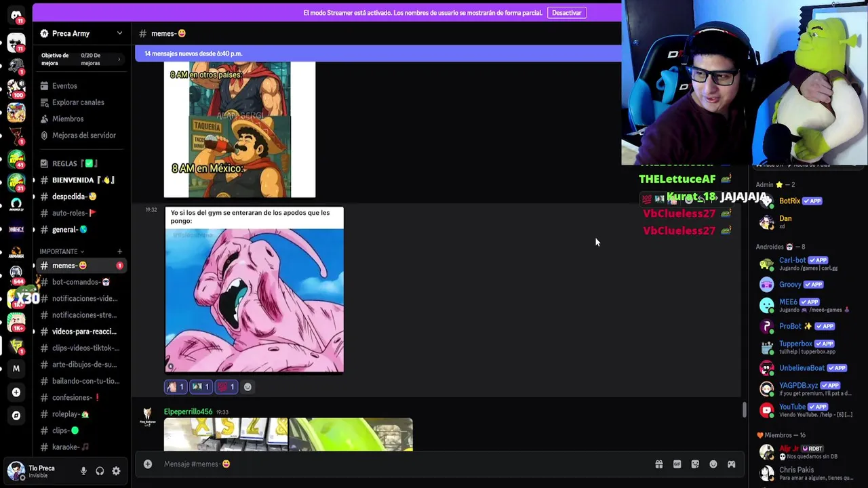This screenshot has width=868, height=488.
Task: Open the sticker picker
Action: [695, 464]
